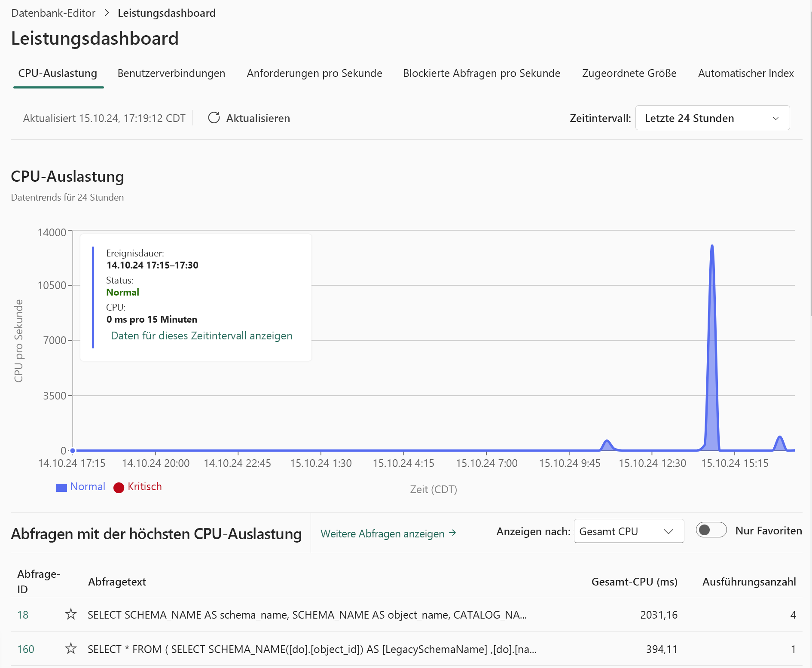Screen dimensions: 812x668
Task: Click the arrow after Weitere Abfragen anzeigen
Action: pos(452,533)
